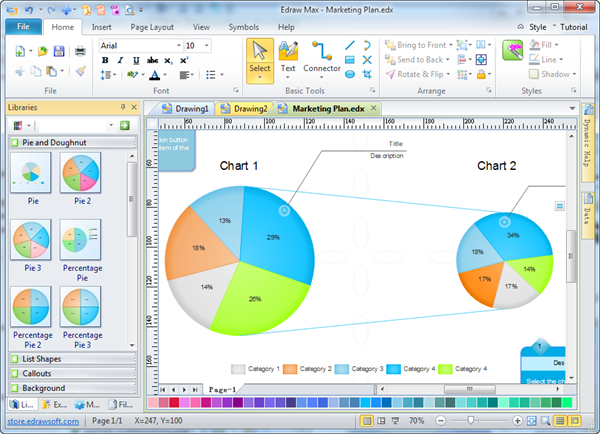Click the fit page zoom icon

coord(532,421)
